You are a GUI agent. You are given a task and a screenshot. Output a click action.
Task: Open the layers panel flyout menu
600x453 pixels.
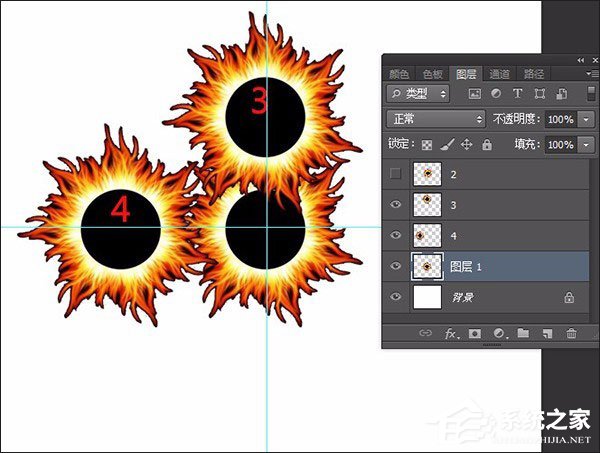(x=592, y=73)
